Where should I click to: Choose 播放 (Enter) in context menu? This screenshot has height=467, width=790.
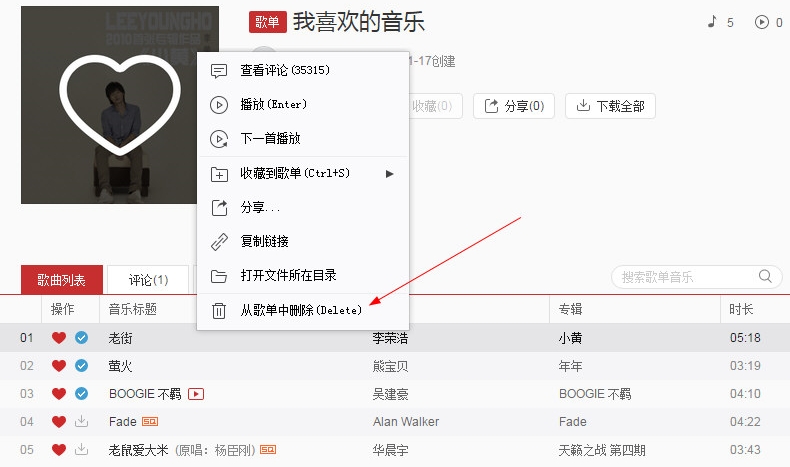pyautogui.click(x=303, y=105)
